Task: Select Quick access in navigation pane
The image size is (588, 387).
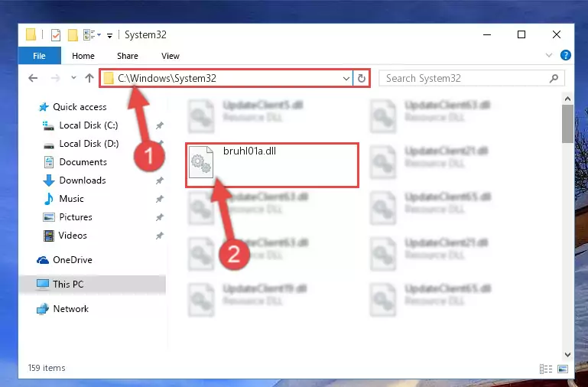Action: (x=73, y=107)
